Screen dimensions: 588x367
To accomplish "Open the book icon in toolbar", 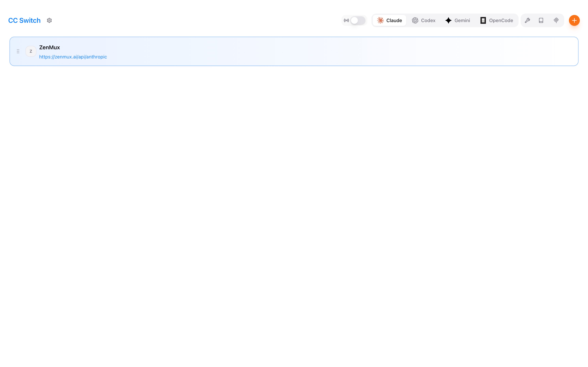I will click(x=541, y=20).
